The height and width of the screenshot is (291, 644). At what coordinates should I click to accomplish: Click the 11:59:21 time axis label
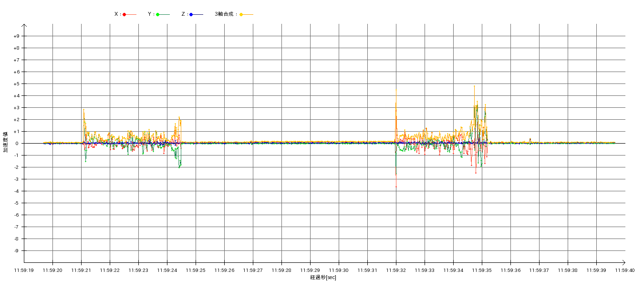coord(81,270)
